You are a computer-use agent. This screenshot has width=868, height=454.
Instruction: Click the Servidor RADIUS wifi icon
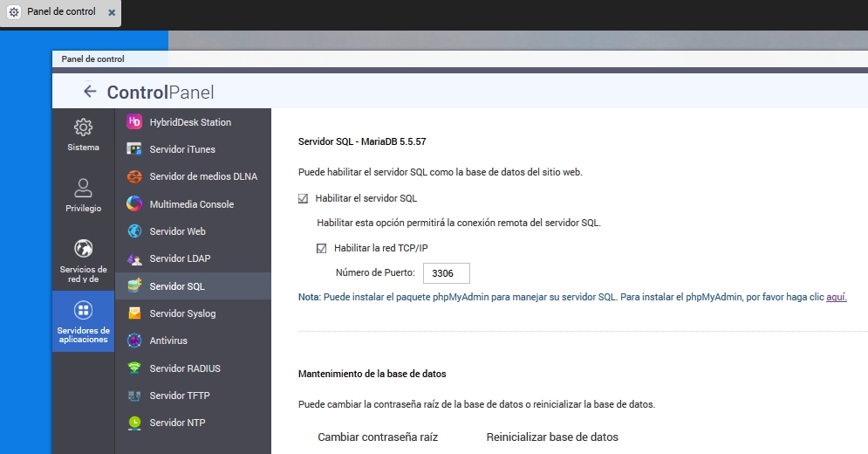point(134,368)
